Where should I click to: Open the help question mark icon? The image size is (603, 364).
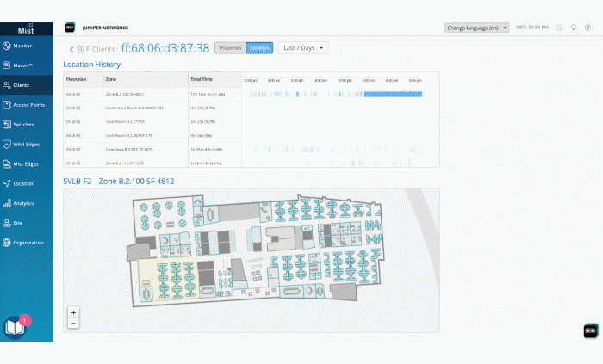[x=587, y=28]
